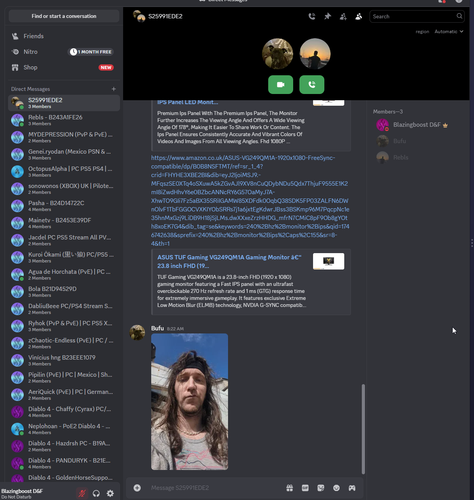The image size is (474, 500).
Task: Open the Diablo 4 - PANDURYK conversation
Action: click(64, 463)
